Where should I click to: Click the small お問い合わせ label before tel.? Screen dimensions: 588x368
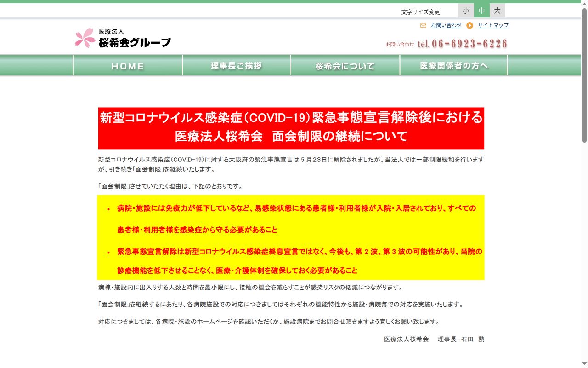[400, 44]
